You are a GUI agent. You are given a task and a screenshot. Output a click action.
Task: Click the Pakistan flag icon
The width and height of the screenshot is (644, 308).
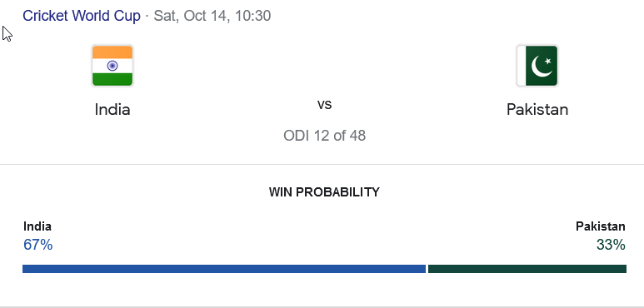click(537, 66)
